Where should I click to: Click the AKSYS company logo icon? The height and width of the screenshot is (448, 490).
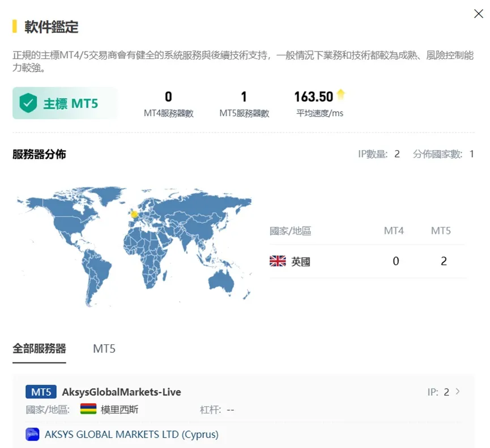pos(32,434)
